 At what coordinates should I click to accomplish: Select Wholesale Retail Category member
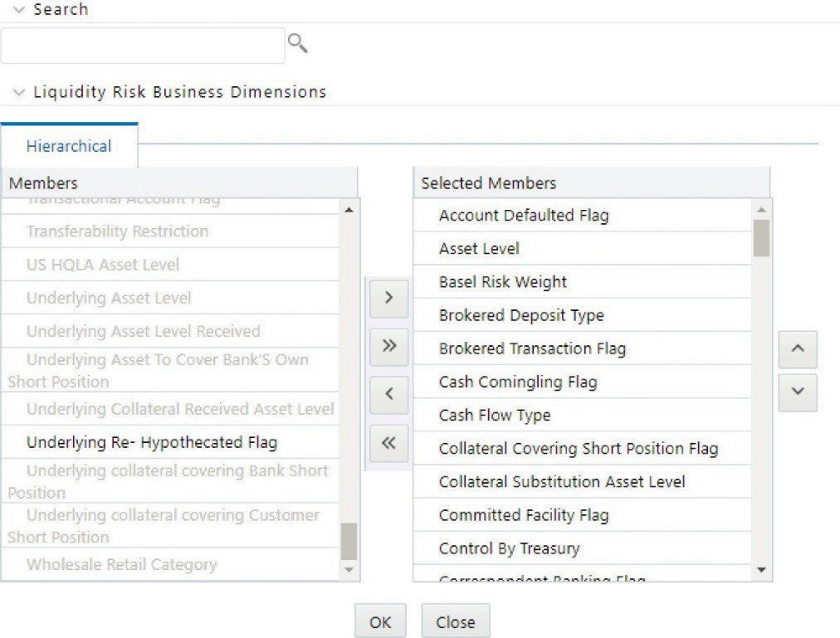[170, 564]
